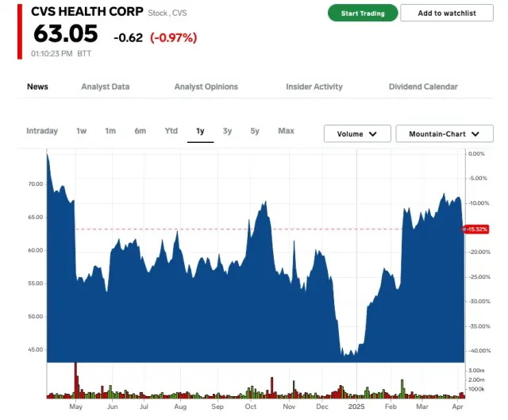Image resolution: width=508 pixels, height=420 pixels.
Task: Click the tallest red volume bar near May
Action: 76,380
